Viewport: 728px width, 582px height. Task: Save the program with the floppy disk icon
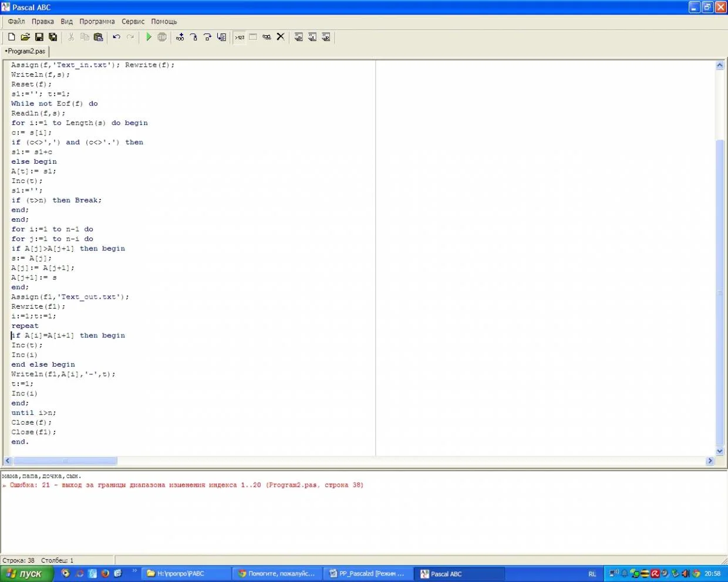(x=39, y=37)
